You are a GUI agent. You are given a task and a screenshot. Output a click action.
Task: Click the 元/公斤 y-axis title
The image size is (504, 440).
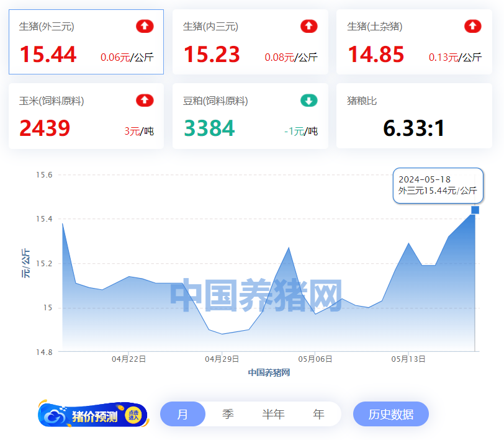point(25,263)
